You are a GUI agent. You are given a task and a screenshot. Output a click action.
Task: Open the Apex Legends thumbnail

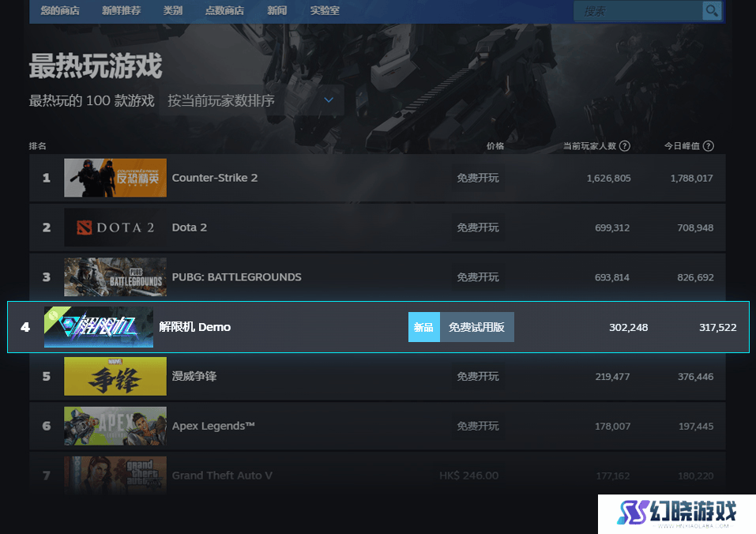click(x=115, y=426)
